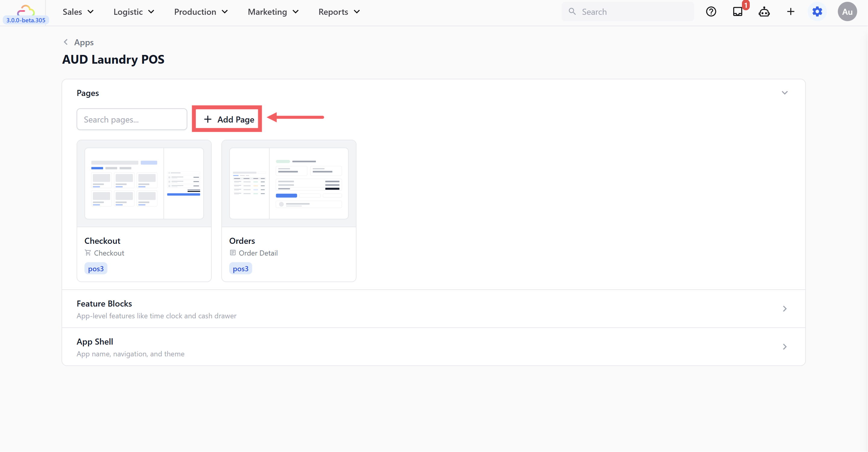Open the Marketing menu

(273, 12)
